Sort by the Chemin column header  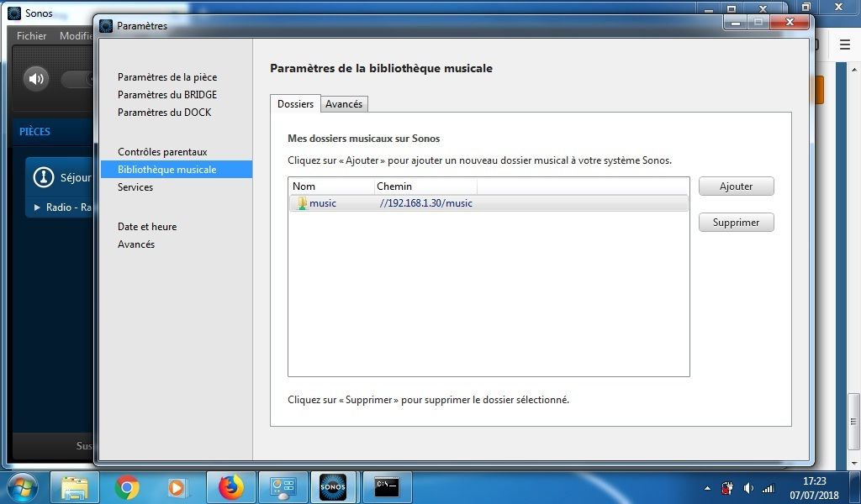[x=425, y=186]
